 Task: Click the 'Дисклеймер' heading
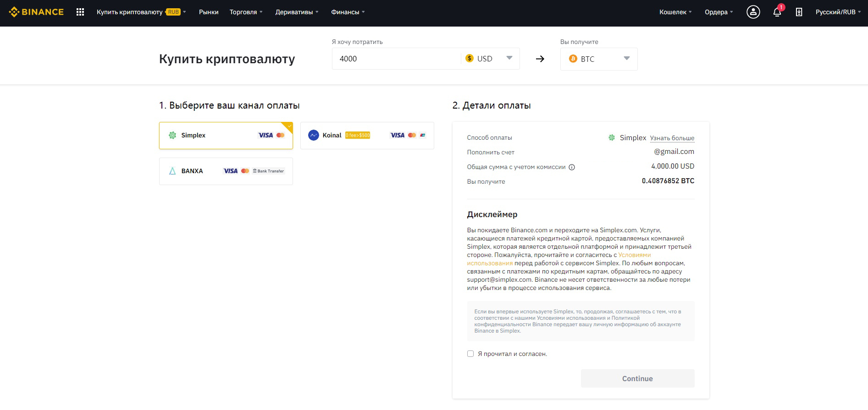492,214
